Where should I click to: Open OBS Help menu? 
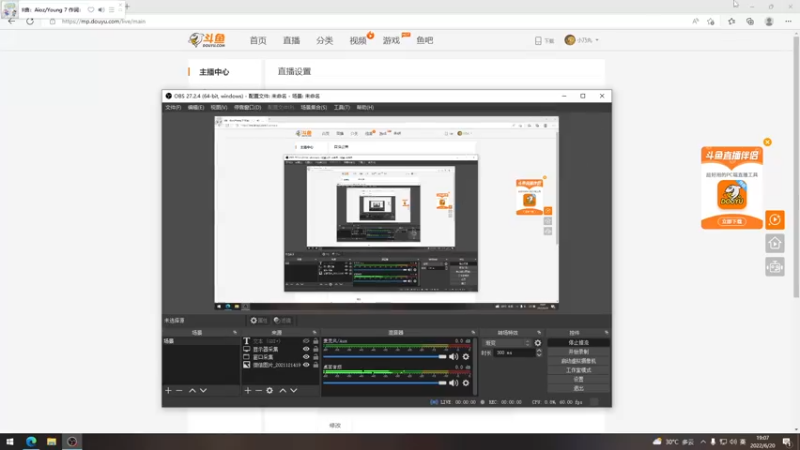pos(365,108)
